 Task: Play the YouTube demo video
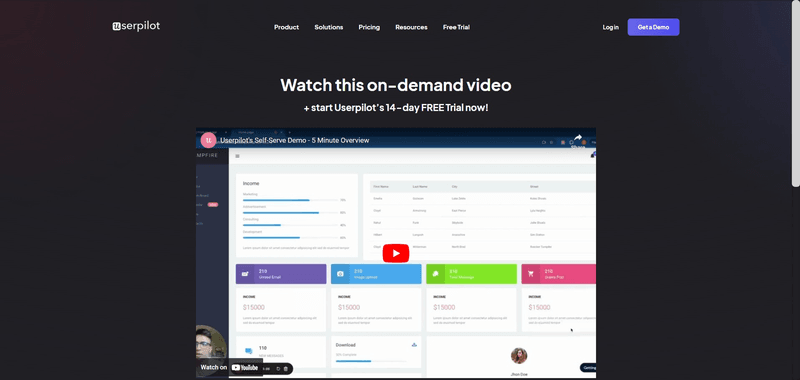396,254
